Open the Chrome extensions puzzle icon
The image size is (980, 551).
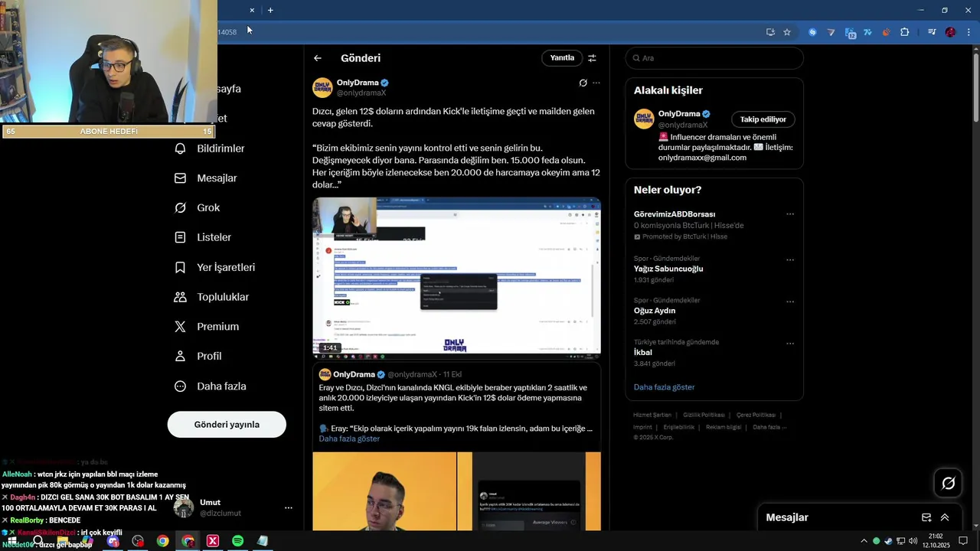pyautogui.click(x=904, y=32)
